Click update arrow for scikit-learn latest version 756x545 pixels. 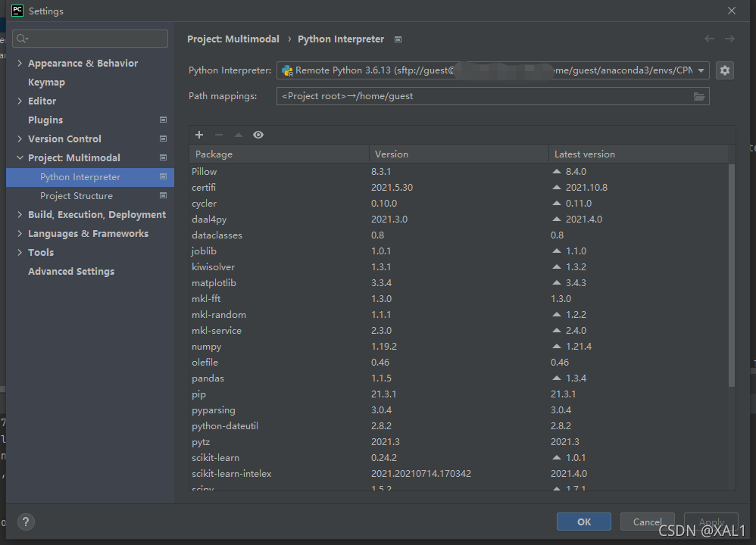point(556,457)
